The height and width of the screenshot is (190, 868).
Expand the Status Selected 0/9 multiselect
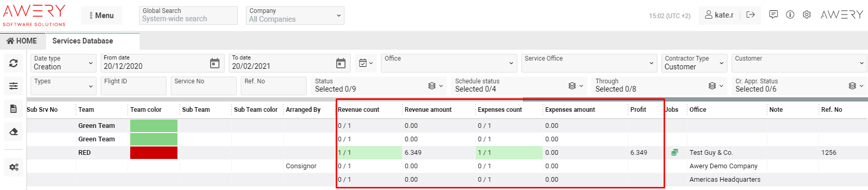(x=379, y=85)
